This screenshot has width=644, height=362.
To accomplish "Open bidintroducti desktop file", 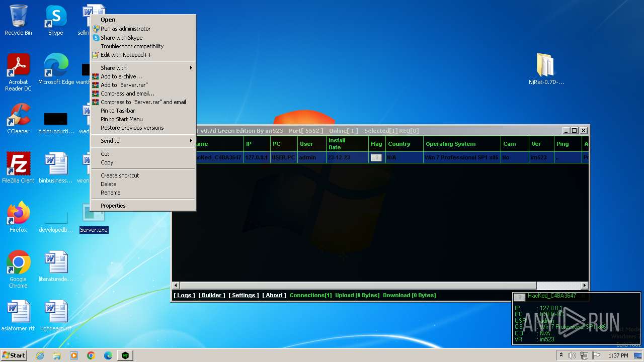I will [x=56, y=122].
